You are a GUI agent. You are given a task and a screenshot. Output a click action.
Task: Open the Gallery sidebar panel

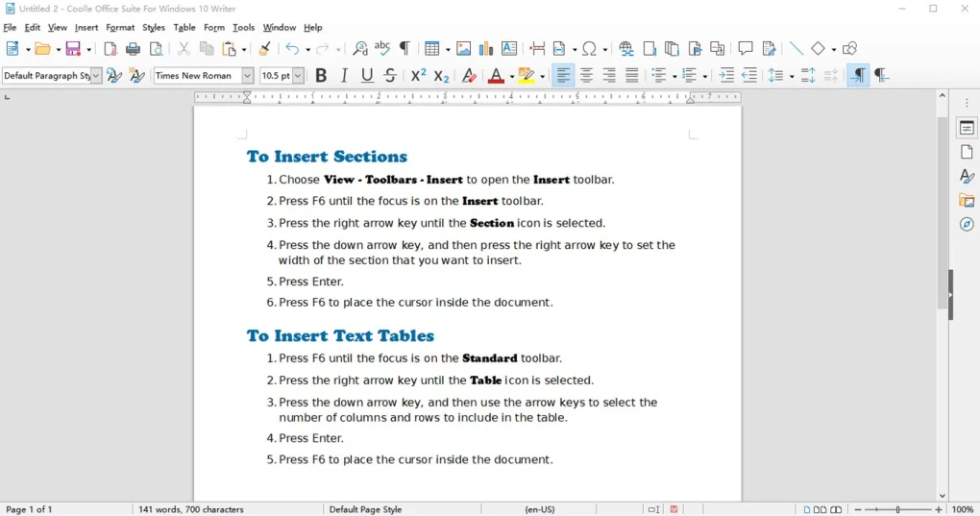[x=967, y=201]
